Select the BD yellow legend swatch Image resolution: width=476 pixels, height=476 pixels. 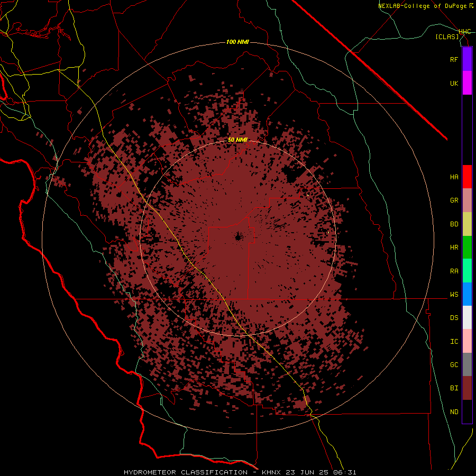tap(467, 224)
